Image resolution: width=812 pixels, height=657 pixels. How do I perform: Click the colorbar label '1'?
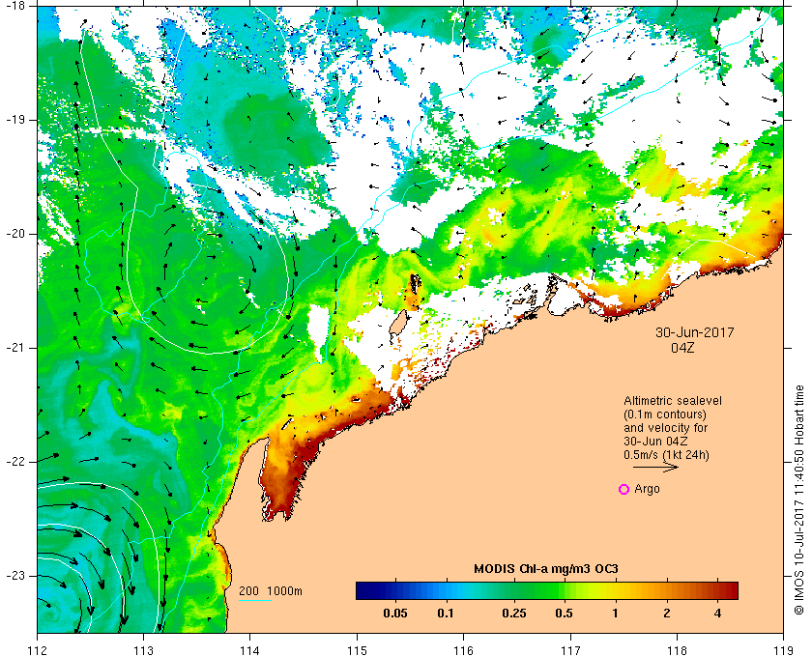(x=615, y=614)
